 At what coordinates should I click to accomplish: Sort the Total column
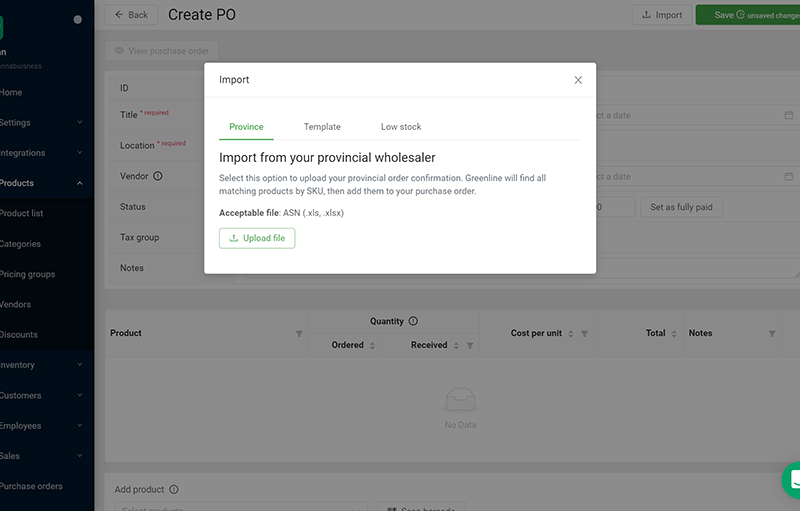click(x=673, y=334)
